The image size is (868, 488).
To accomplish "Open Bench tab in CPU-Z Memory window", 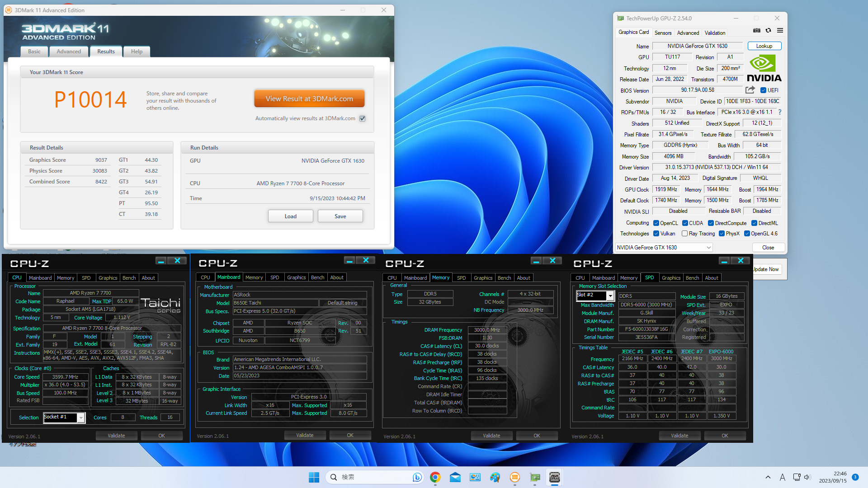I will tap(504, 278).
